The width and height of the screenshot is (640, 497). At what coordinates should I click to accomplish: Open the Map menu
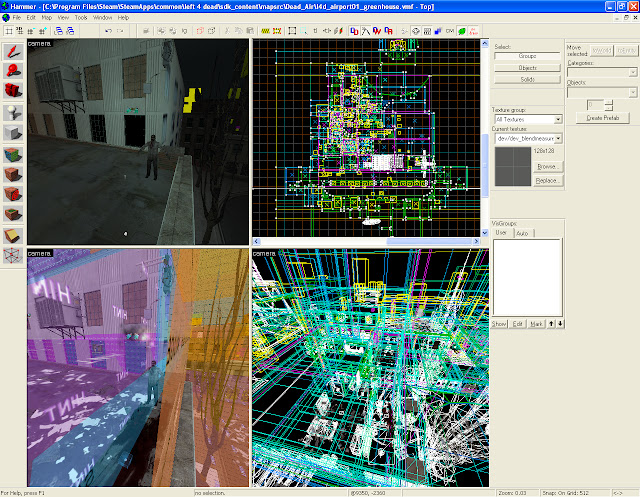pos(47,18)
